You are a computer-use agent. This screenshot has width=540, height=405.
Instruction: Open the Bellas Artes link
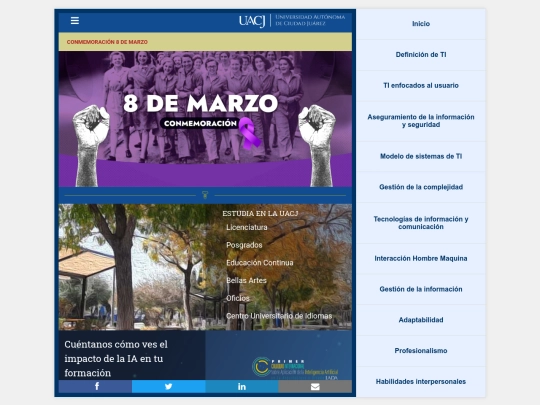point(246,280)
